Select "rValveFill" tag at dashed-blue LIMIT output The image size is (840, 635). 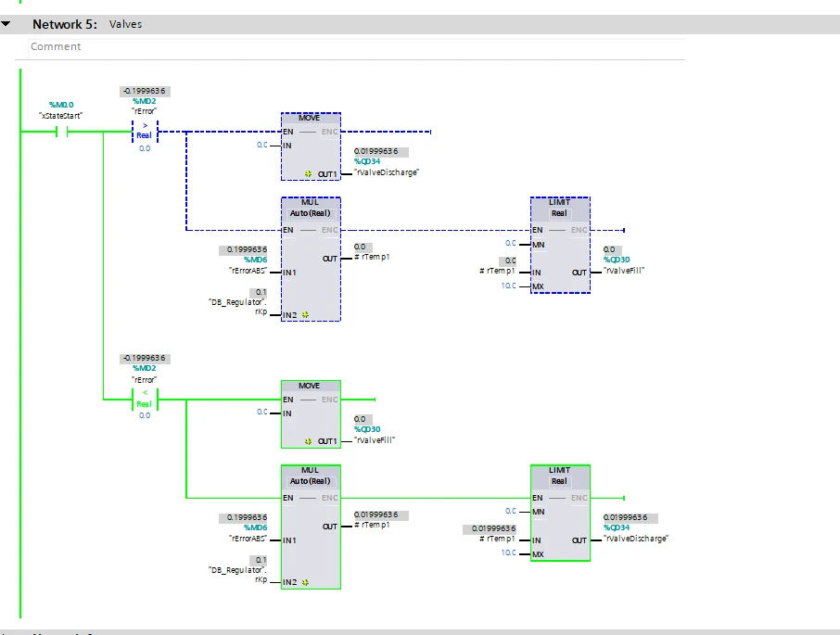(624, 271)
